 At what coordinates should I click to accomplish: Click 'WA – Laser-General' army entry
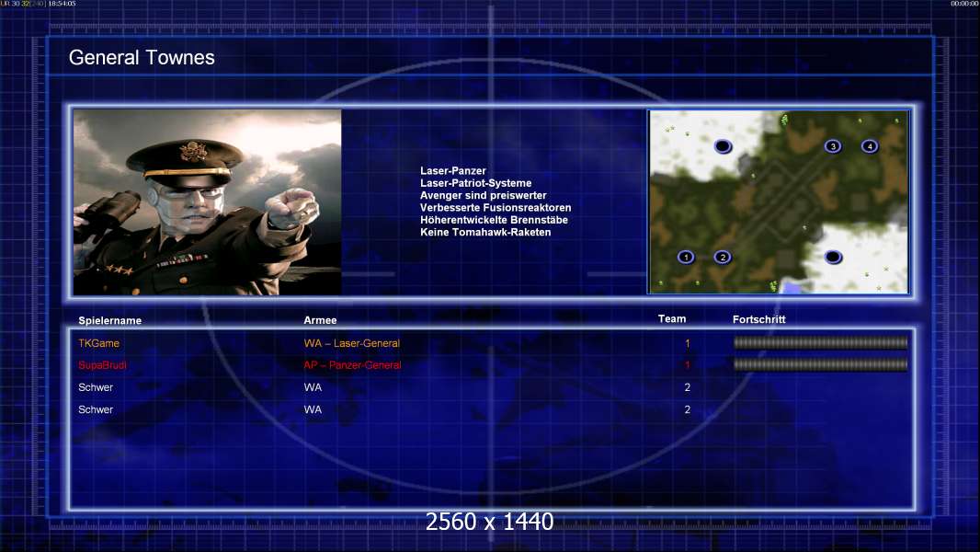(x=352, y=343)
